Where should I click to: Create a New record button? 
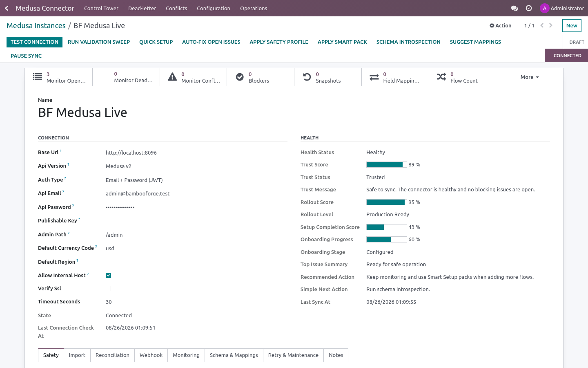click(x=572, y=25)
